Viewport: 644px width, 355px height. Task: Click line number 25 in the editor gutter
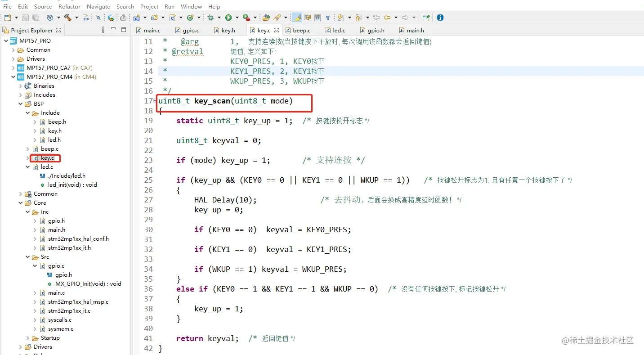148,180
